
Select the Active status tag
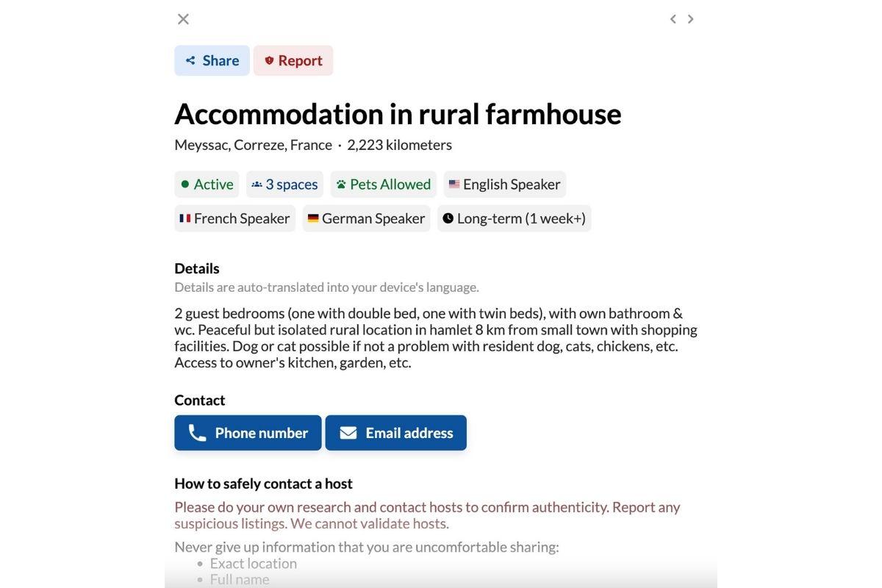point(207,184)
